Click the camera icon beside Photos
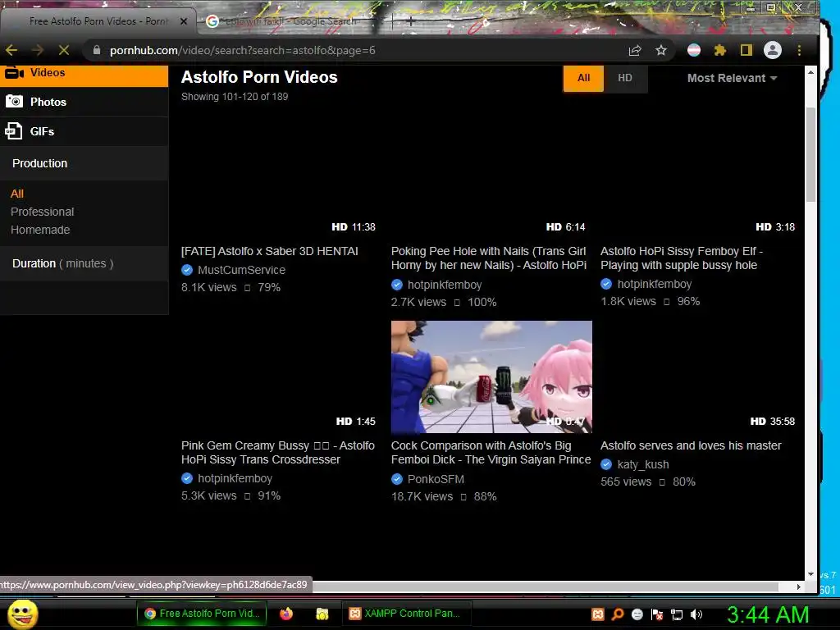 (x=14, y=101)
